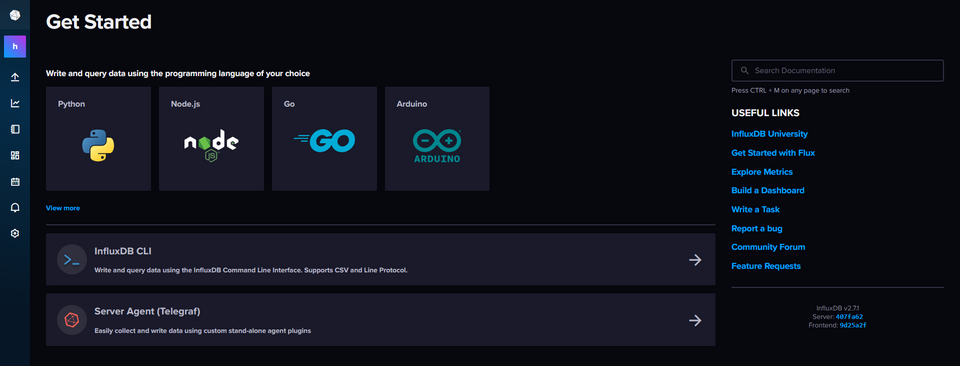This screenshot has width=960, height=366.
Task: Select the Node.js client library tile
Action: pyautogui.click(x=211, y=138)
